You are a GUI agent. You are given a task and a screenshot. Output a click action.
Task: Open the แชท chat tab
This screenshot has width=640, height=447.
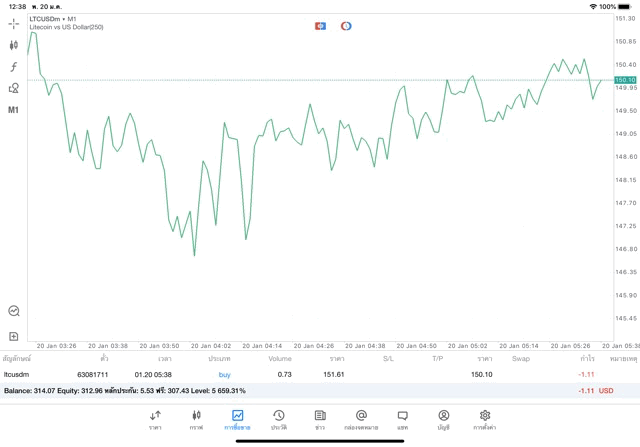(x=402, y=419)
